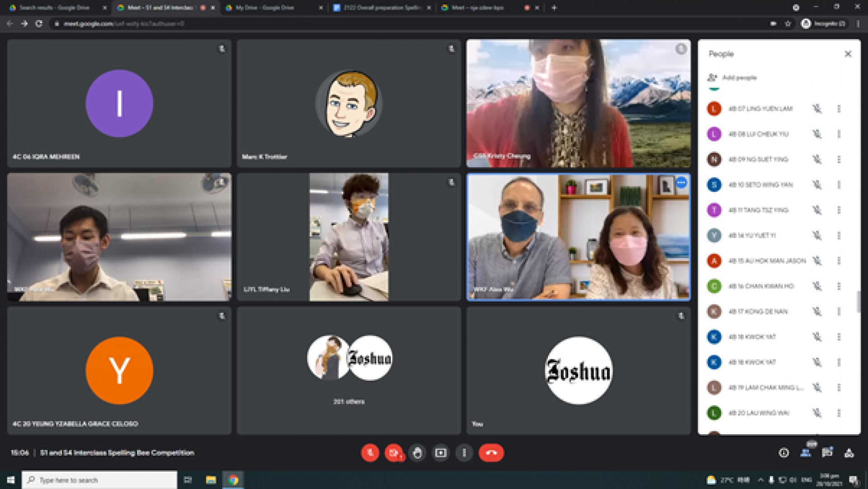The image size is (868, 489).
Task: Open the in-call chat icon
Action: [827, 453]
